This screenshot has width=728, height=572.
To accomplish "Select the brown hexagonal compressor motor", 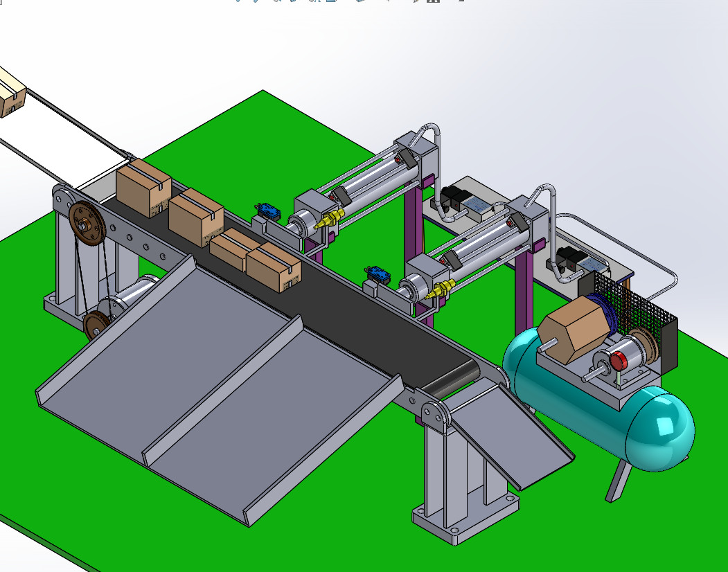I will [574, 329].
